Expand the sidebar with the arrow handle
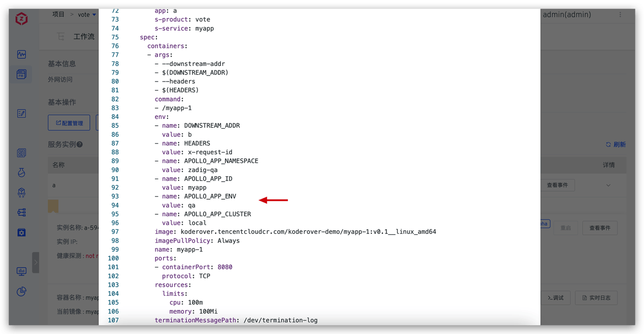 pyautogui.click(x=35, y=262)
